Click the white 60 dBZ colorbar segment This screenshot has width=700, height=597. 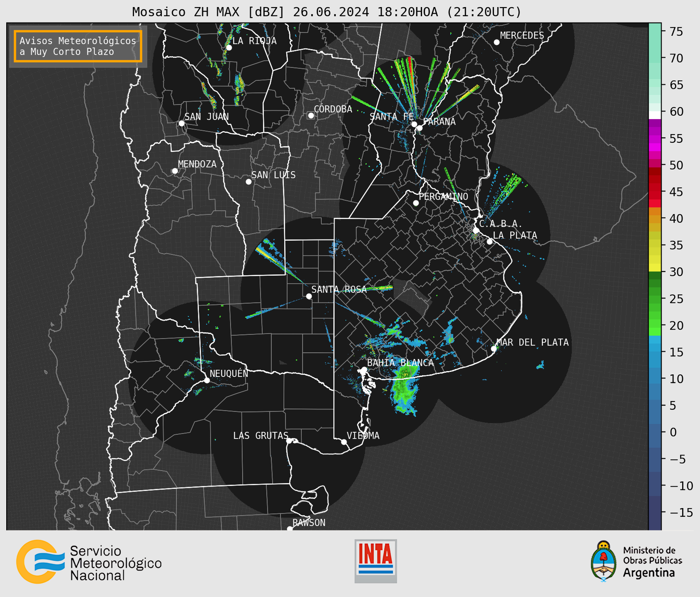click(655, 115)
